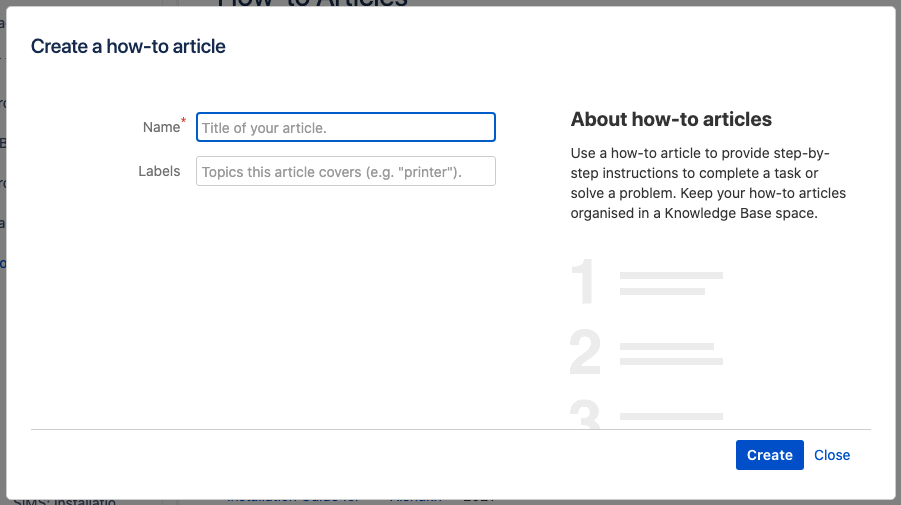Click the partially visible step 3 numeral
Image resolution: width=901 pixels, height=505 pixels.
coord(585,414)
